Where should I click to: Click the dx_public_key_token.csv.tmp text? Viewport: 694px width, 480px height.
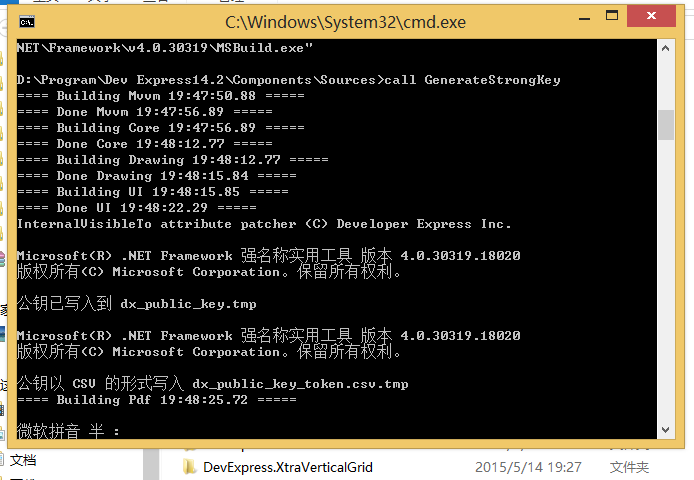click(301, 384)
